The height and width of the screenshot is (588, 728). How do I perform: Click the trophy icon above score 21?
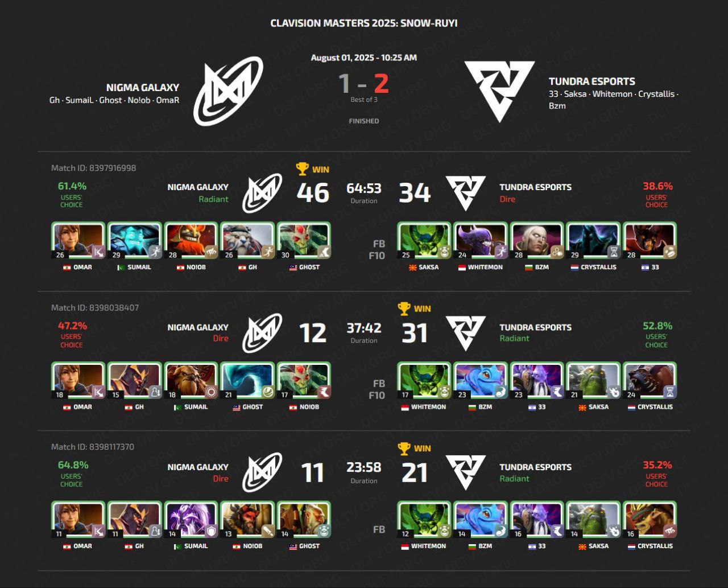404,449
